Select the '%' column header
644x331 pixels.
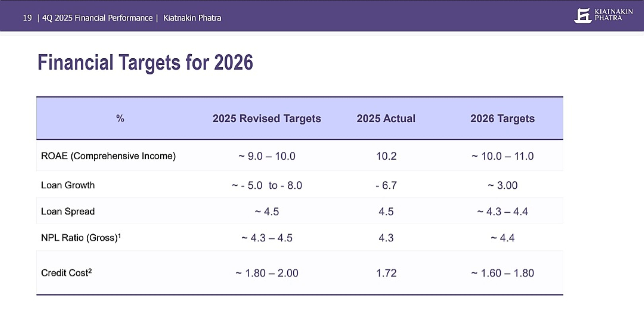(x=120, y=118)
